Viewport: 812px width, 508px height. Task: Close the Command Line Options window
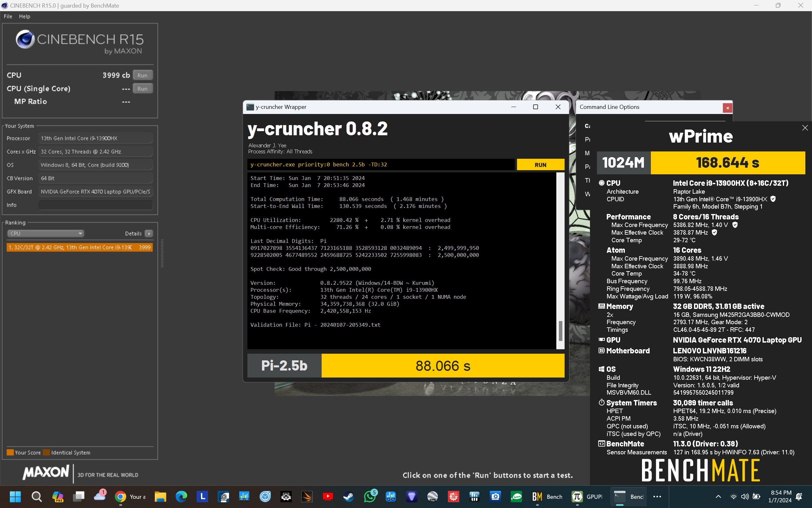(727, 108)
